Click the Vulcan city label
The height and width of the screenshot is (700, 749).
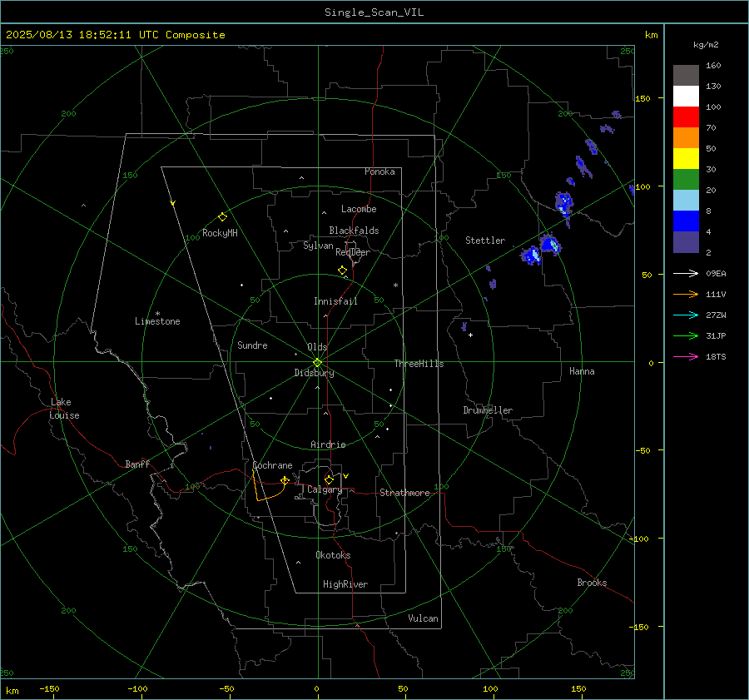pyautogui.click(x=423, y=618)
